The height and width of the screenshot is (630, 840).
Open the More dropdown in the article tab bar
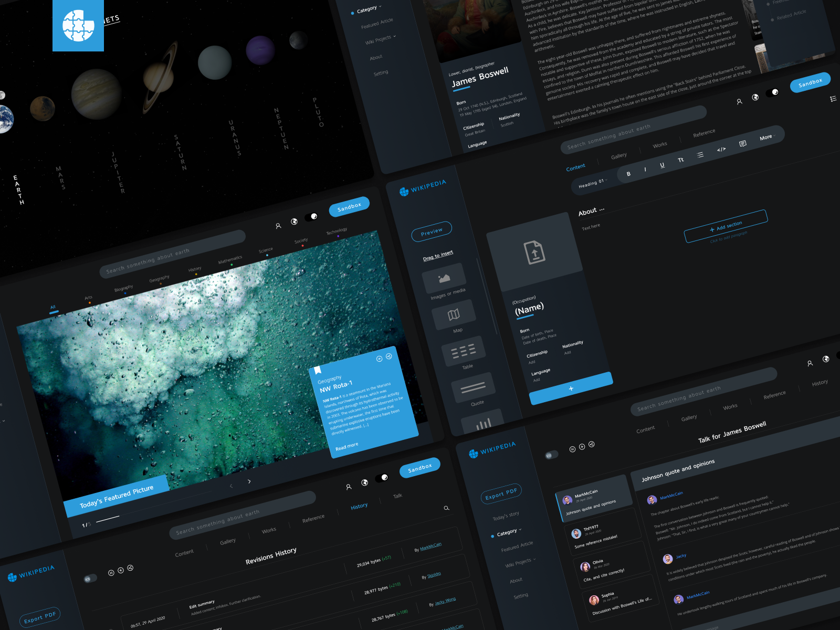[x=765, y=136]
